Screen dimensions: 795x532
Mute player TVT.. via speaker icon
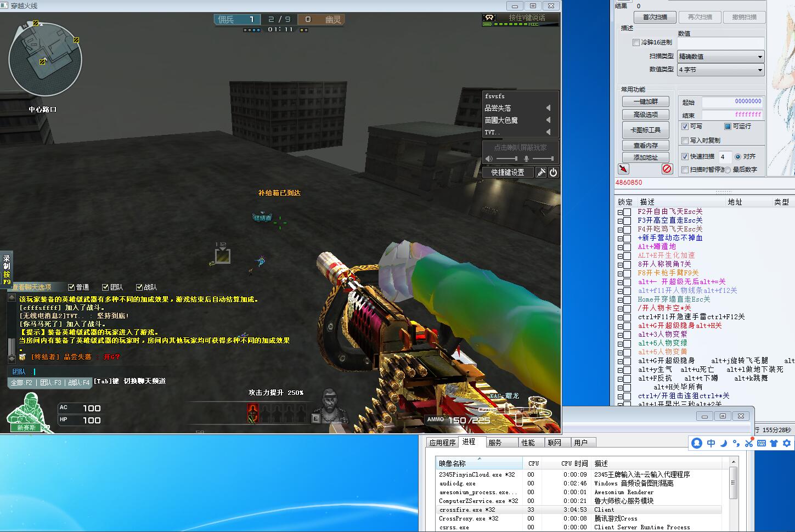click(548, 132)
